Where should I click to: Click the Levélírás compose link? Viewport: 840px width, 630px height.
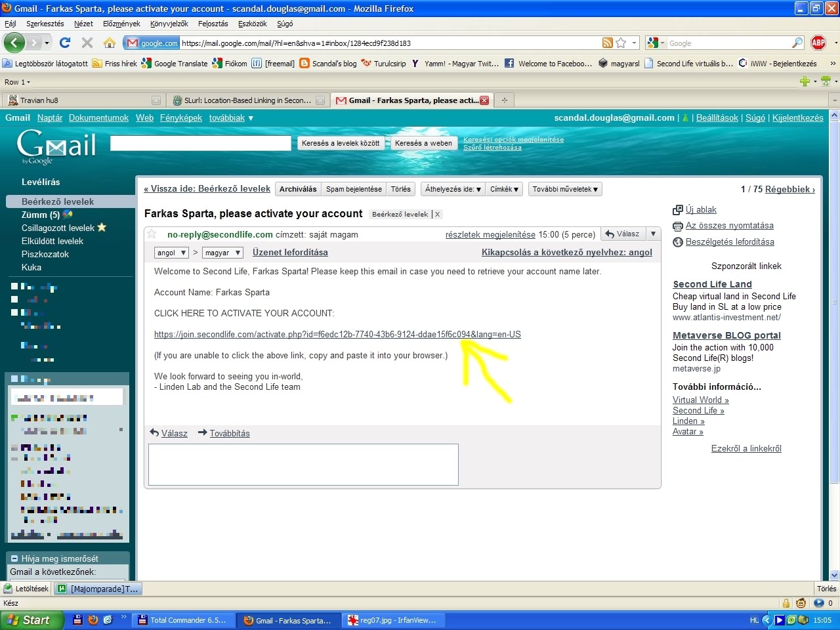[x=41, y=182]
